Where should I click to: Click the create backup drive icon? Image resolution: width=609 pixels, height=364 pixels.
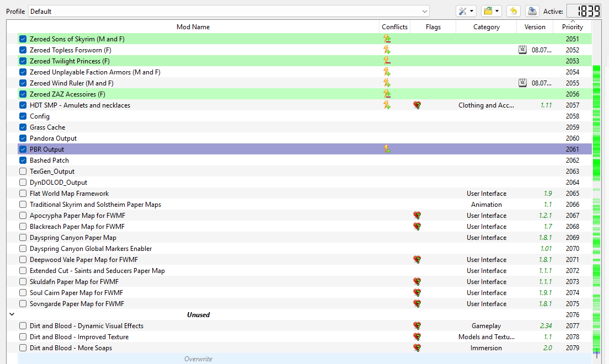point(532,11)
